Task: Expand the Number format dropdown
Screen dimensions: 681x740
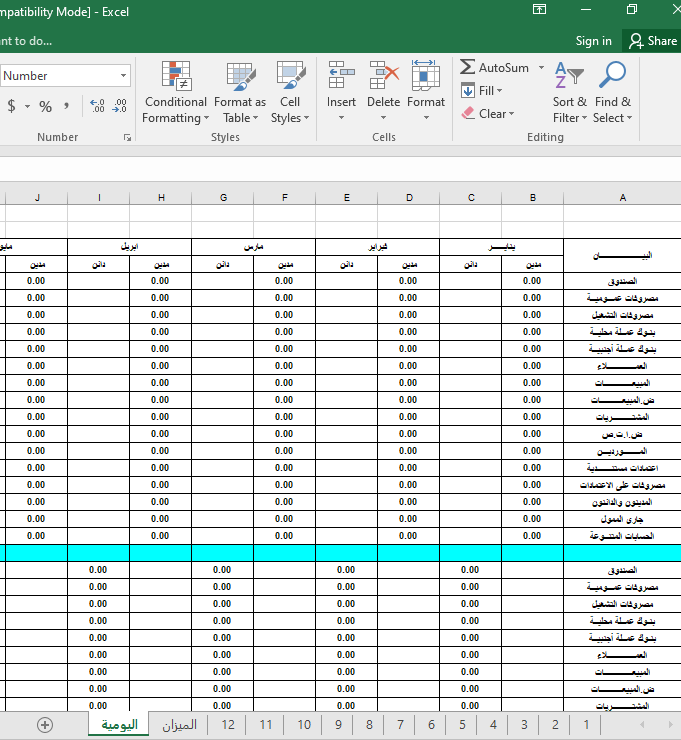Action: click(x=124, y=76)
